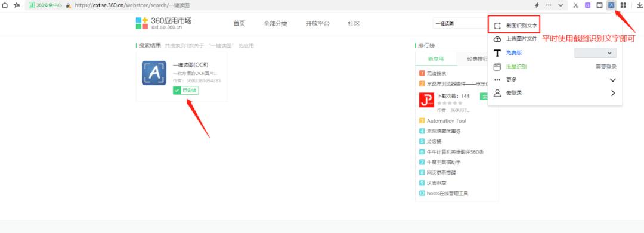Open the 开放平台 nav tab
The height and width of the screenshot is (233, 644).
click(317, 24)
